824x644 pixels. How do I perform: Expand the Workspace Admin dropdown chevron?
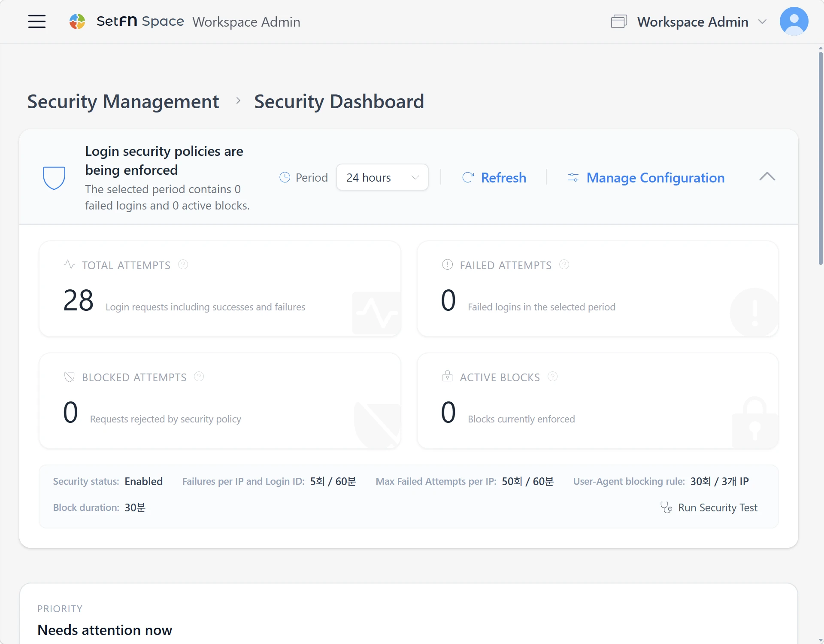coord(762,21)
